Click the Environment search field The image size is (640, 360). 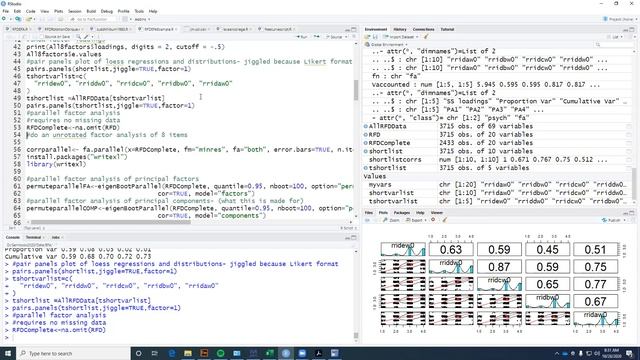click(613, 44)
